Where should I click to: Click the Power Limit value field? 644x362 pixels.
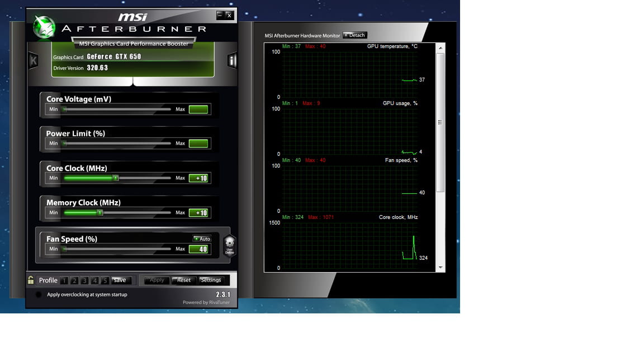tap(198, 143)
